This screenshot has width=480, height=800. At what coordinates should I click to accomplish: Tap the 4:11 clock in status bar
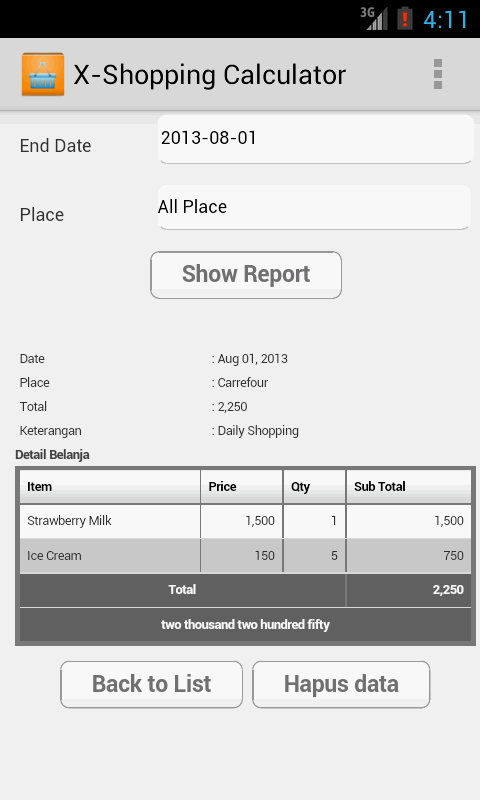(x=446, y=20)
